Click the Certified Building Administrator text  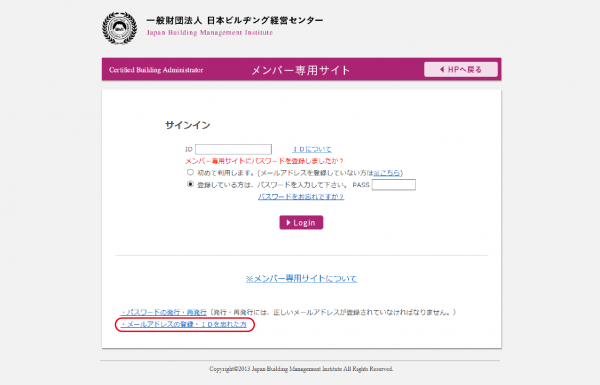tap(156, 70)
